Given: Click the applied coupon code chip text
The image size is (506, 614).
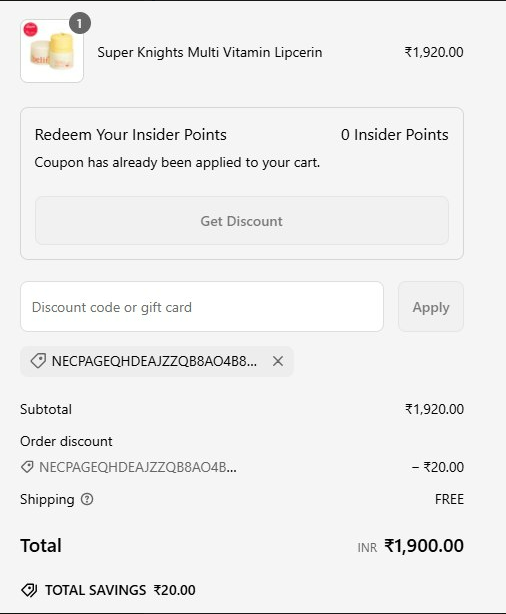Looking at the screenshot, I should [x=154, y=361].
